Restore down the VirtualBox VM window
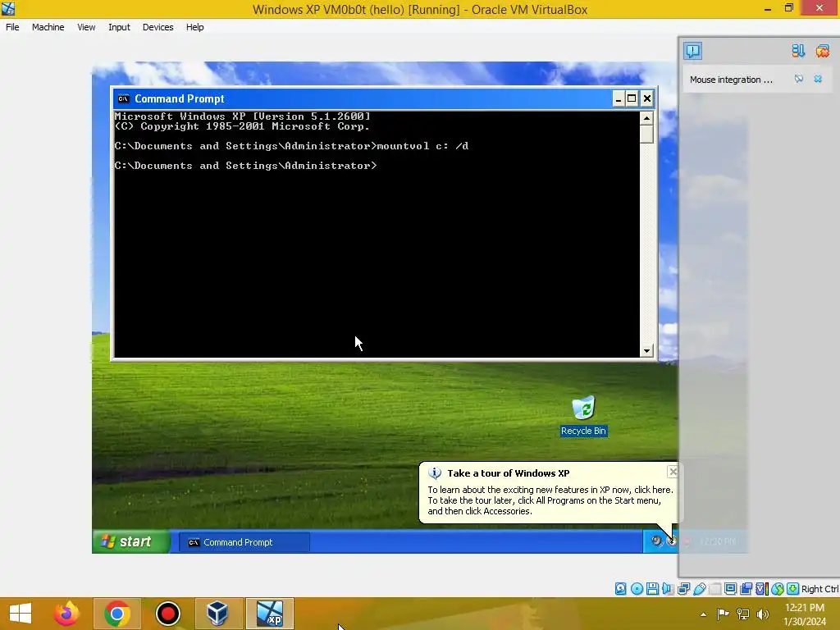The width and height of the screenshot is (840, 630). pos(788,8)
